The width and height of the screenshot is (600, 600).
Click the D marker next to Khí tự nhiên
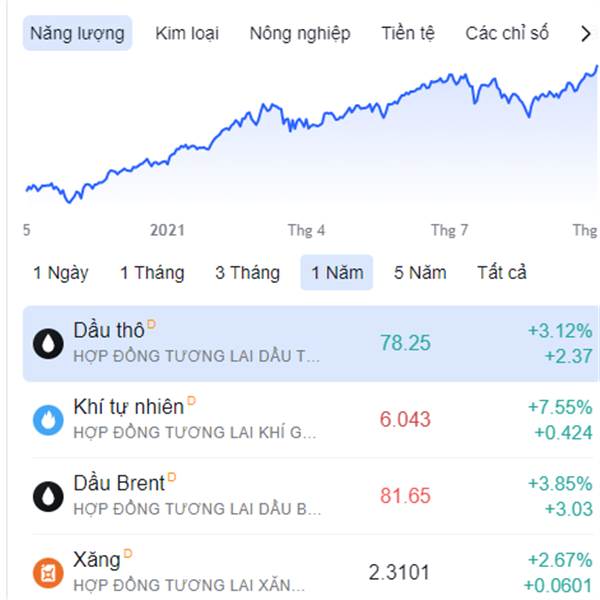pyautogui.click(x=191, y=401)
